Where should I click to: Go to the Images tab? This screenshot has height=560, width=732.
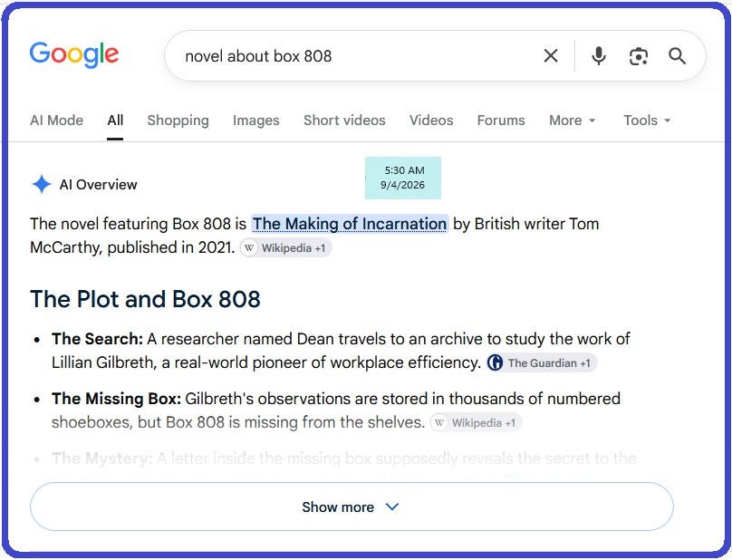(255, 121)
